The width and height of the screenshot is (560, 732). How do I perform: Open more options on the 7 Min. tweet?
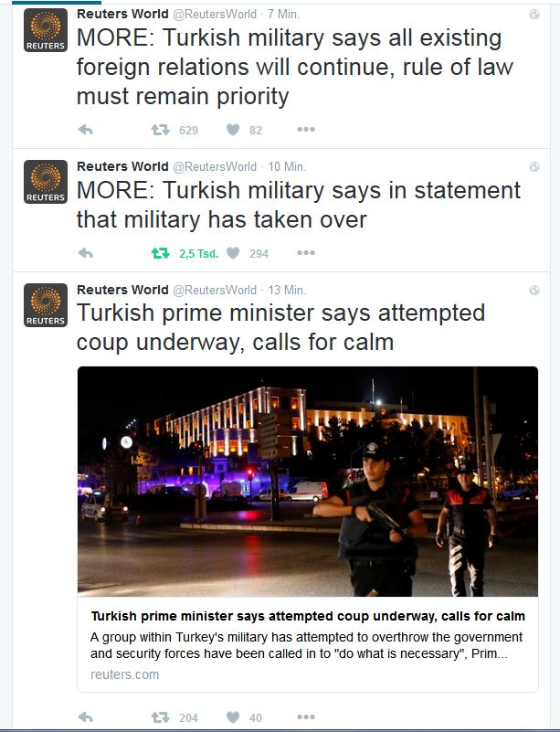click(x=306, y=130)
